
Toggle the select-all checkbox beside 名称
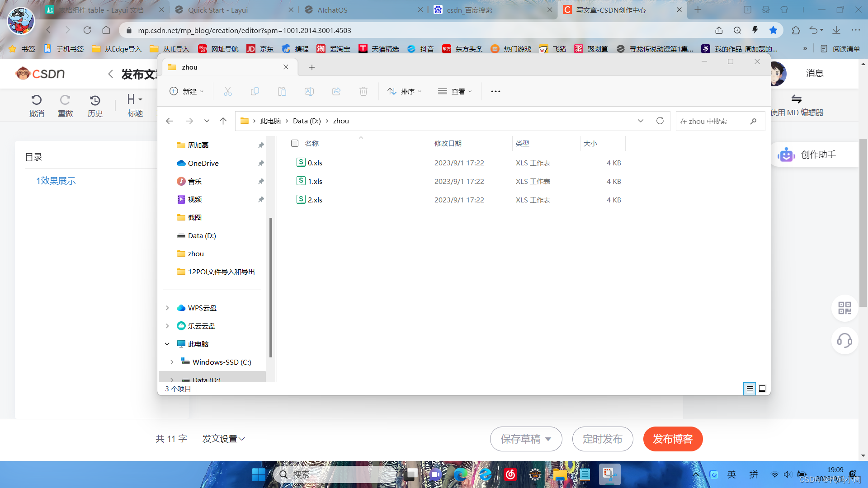[295, 143]
